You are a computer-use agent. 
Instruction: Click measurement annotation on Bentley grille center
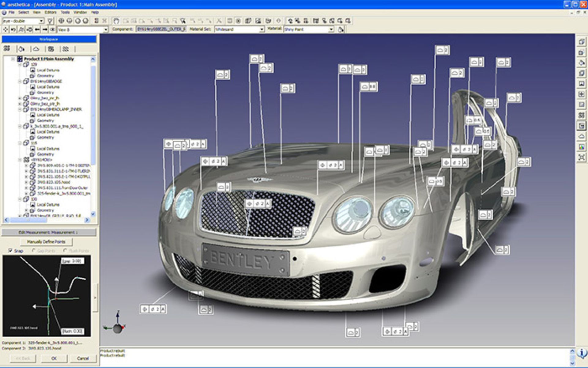pyautogui.click(x=258, y=203)
